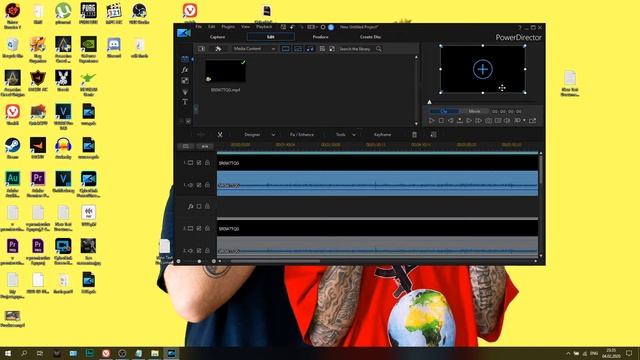640x360 pixels.
Task: Toggle enable checkbox on video track 2
Action: coord(199,228)
